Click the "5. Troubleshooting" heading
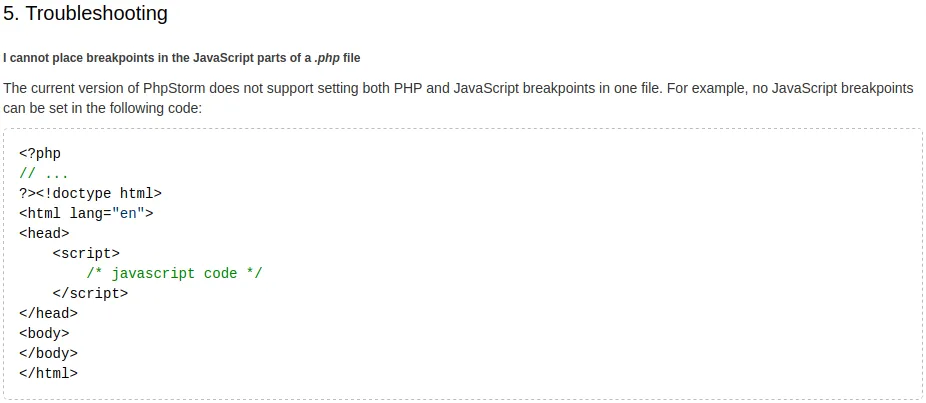926x403 pixels. click(x=86, y=14)
